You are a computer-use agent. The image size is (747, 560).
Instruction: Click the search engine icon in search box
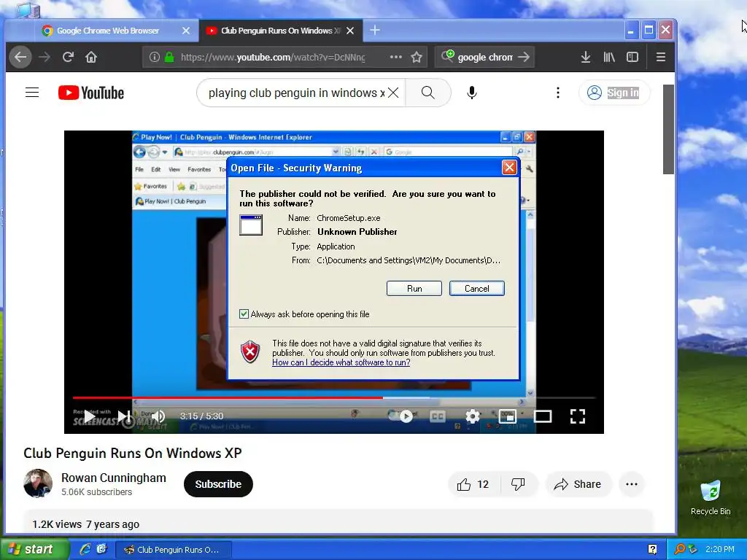click(x=447, y=57)
